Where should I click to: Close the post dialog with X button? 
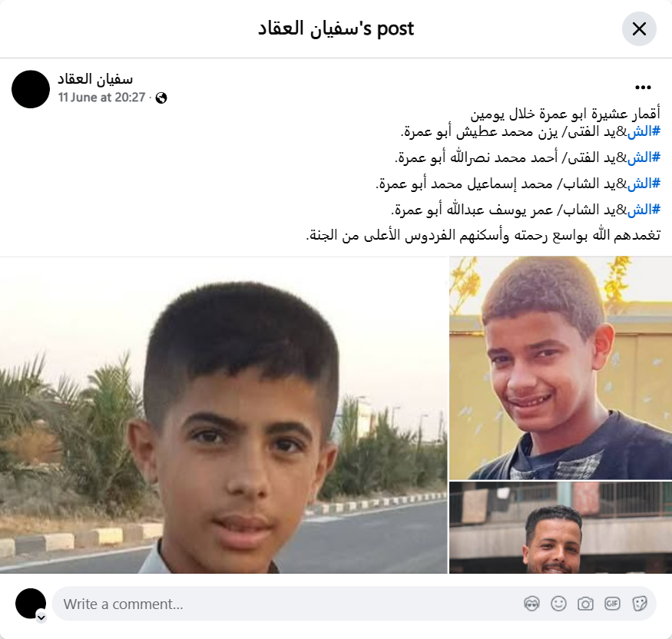(x=639, y=28)
